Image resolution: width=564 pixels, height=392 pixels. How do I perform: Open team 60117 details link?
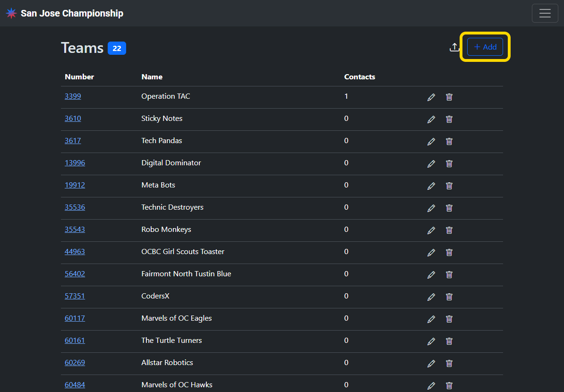(x=75, y=318)
